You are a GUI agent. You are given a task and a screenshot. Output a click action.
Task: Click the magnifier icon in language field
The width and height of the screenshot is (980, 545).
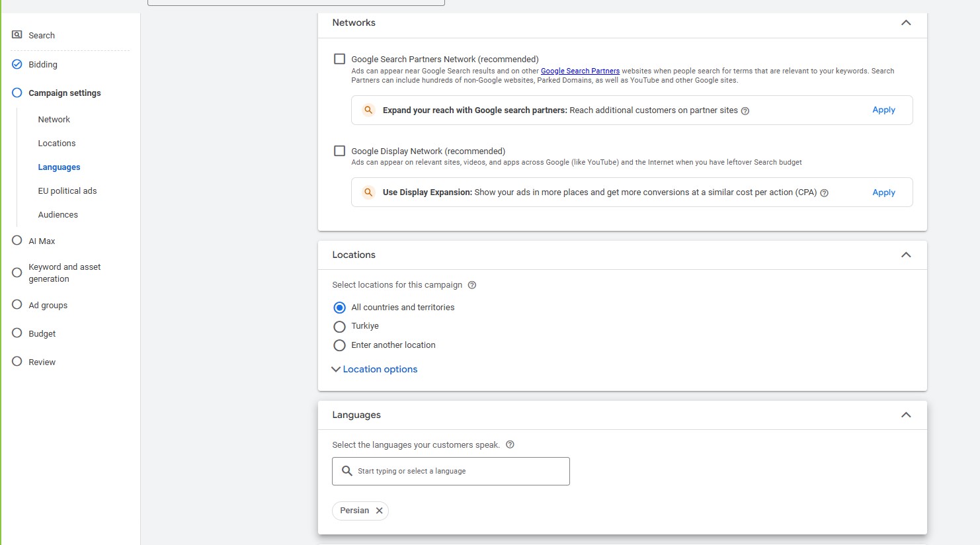pos(347,471)
